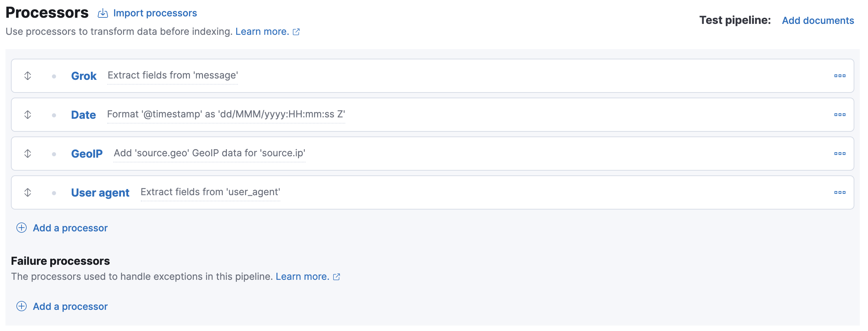
Task: Click the status dot on the User agent processor
Action: click(54, 192)
